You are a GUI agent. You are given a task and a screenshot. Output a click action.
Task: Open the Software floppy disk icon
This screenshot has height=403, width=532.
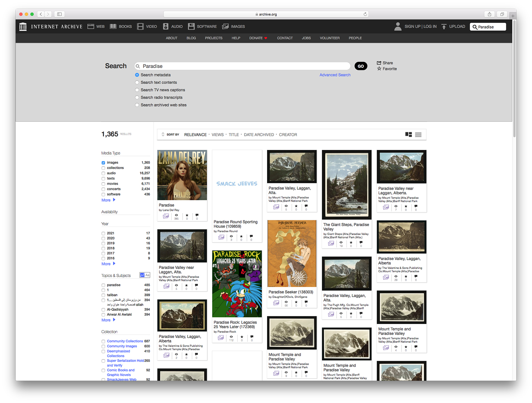pos(191,27)
